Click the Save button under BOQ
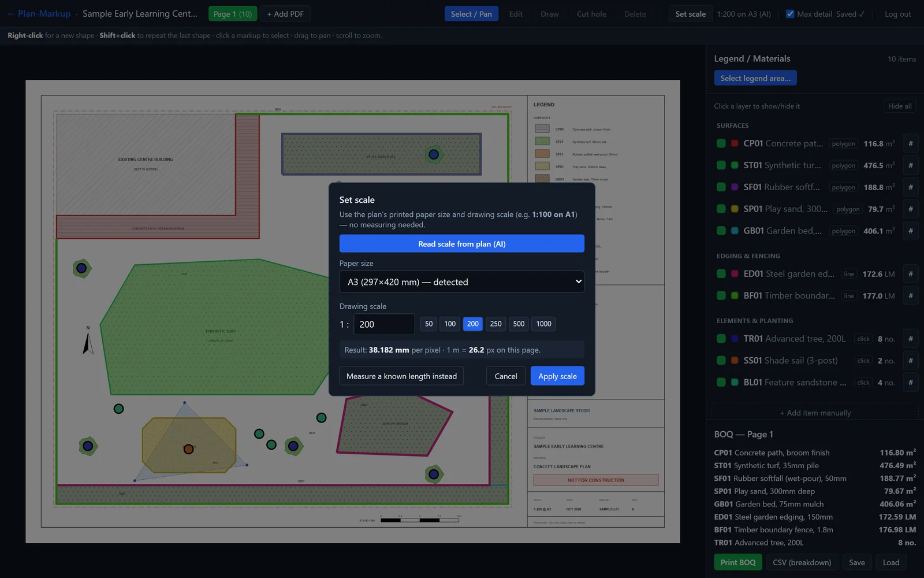The height and width of the screenshot is (578, 924). (x=857, y=562)
